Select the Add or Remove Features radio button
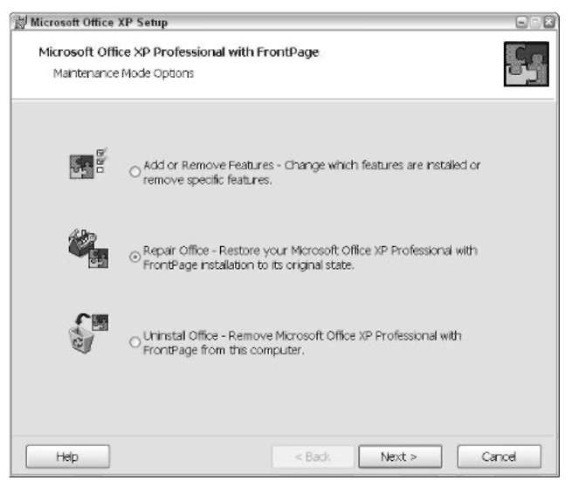Screen dimensions: 578x480 pyautogui.click(x=135, y=171)
